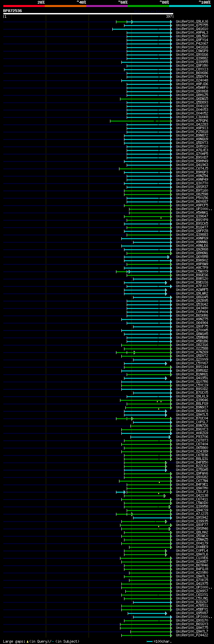This screenshot has width=214, height=644.
Task: Select the label UniRef100_A7PQP6
Action: [192, 121]
